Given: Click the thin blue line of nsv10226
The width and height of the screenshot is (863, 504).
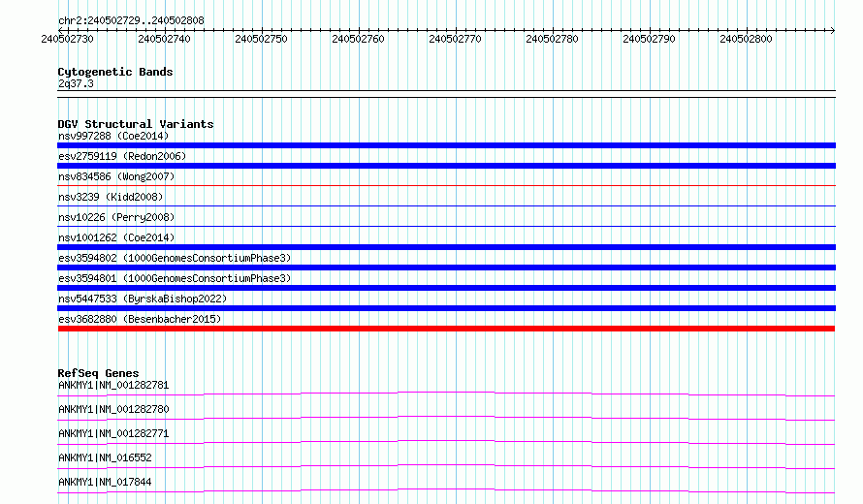Looking at the screenshot, I should (446, 227).
